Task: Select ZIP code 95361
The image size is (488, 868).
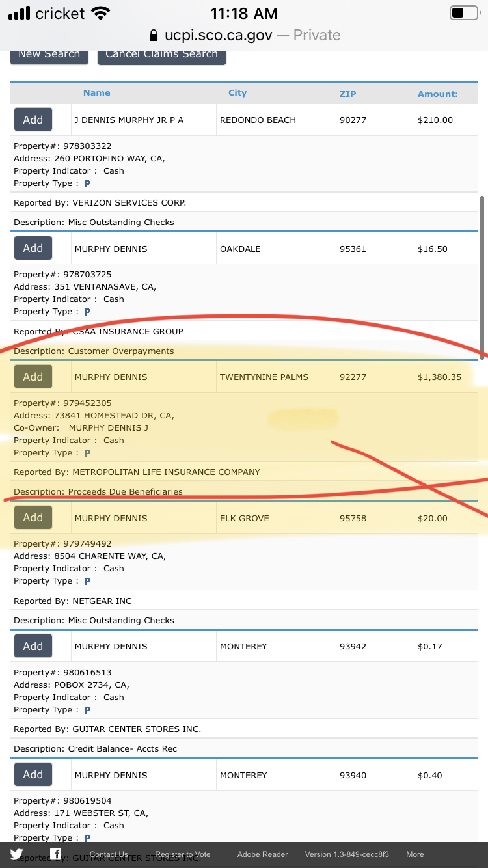Action: coord(353,249)
